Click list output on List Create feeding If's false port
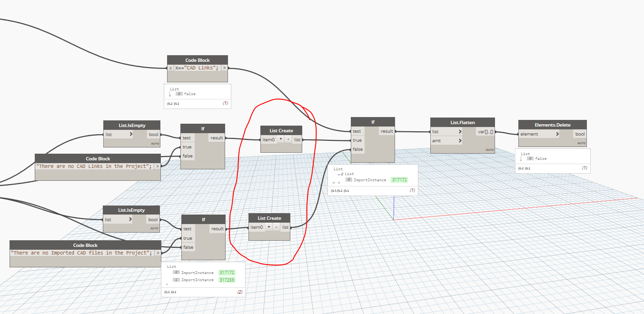The height and width of the screenshot is (314, 644). [285, 227]
